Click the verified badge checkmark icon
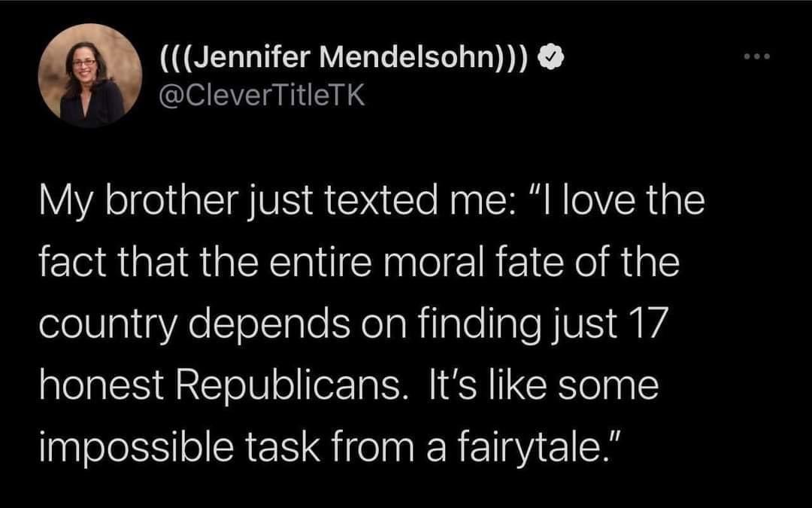812x508 pixels. [x=553, y=58]
